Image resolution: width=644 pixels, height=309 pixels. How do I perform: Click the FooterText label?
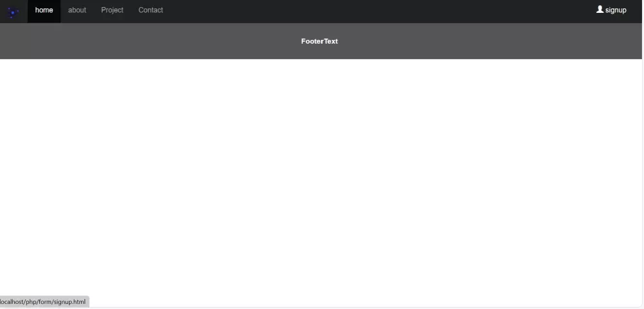click(x=319, y=41)
